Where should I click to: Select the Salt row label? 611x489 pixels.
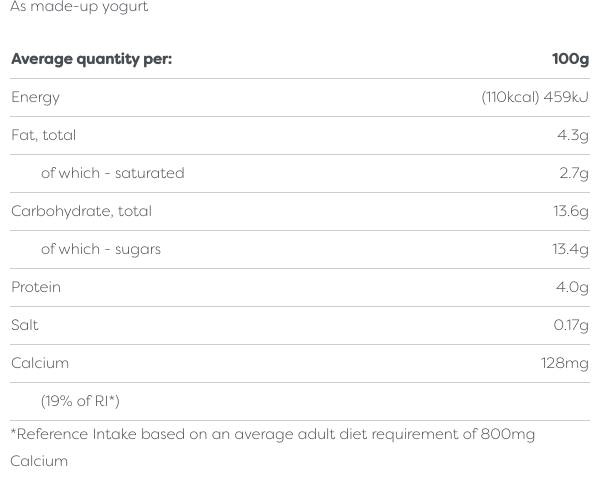(x=25, y=325)
